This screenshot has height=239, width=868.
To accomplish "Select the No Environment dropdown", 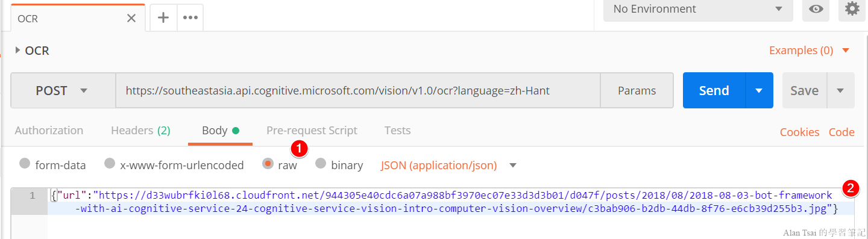I will pyautogui.click(x=698, y=9).
